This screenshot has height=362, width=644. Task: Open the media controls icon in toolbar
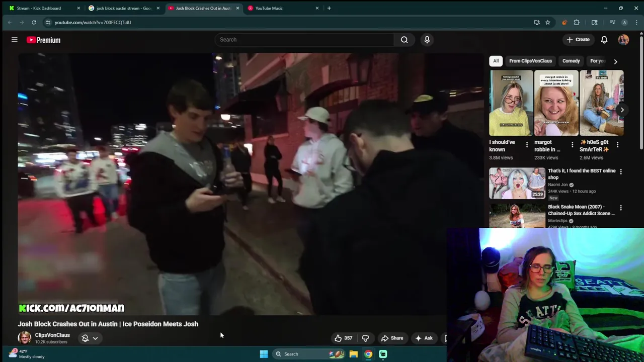[612, 22]
